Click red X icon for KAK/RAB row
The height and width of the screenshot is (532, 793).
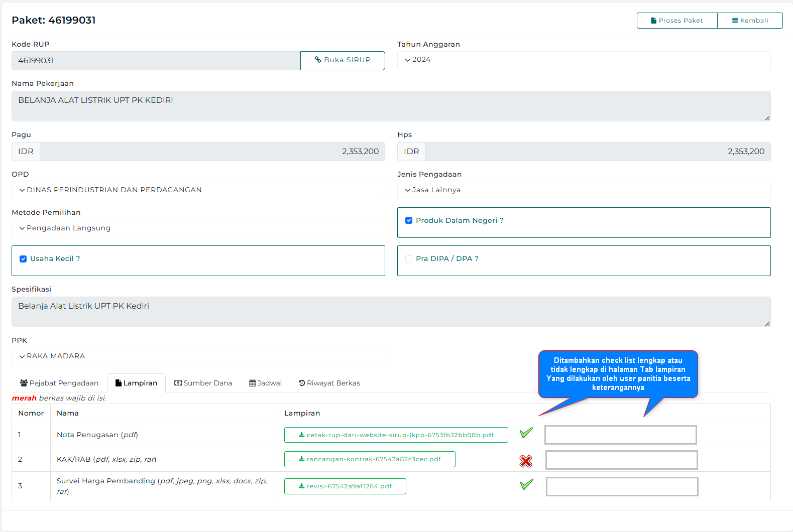[x=526, y=461]
